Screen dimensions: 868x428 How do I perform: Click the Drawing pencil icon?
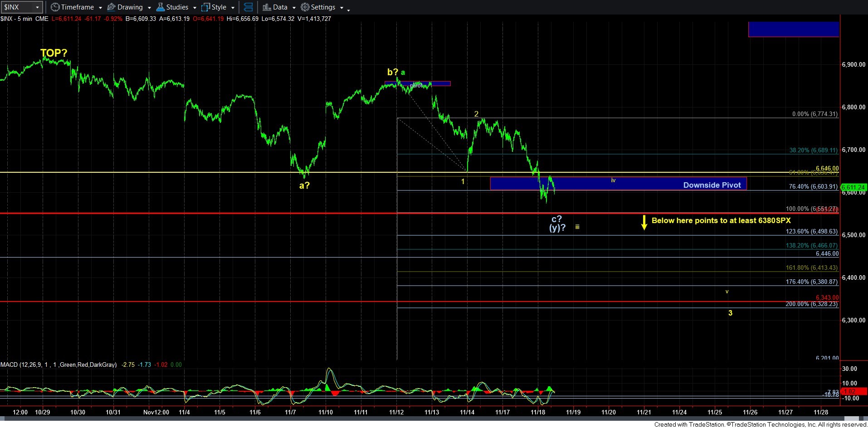tap(111, 7)
